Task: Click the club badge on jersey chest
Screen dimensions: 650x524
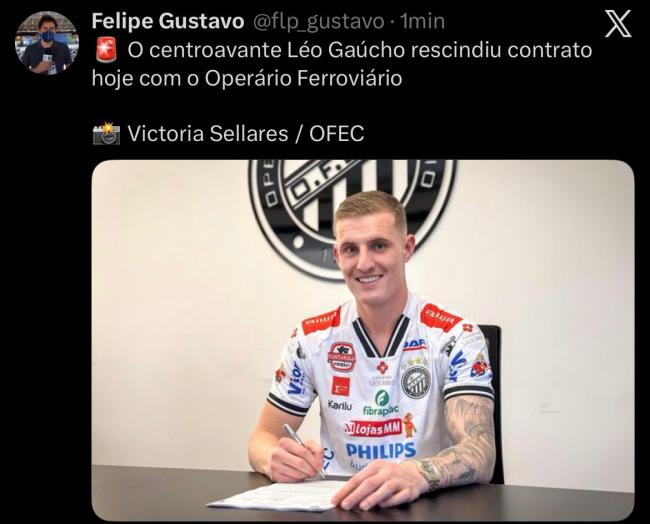Action: click(416, 382)
